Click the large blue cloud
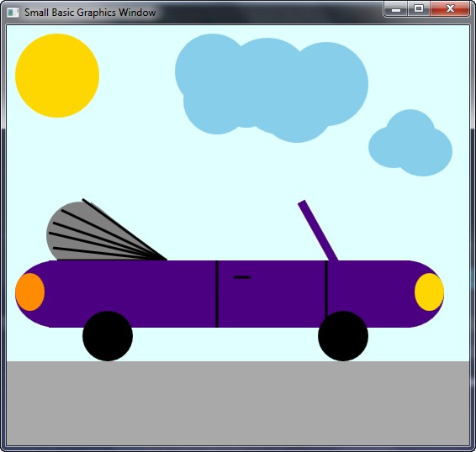Viewport: 476px width, 452px height. pyautogui.click(x=271, y=87)
